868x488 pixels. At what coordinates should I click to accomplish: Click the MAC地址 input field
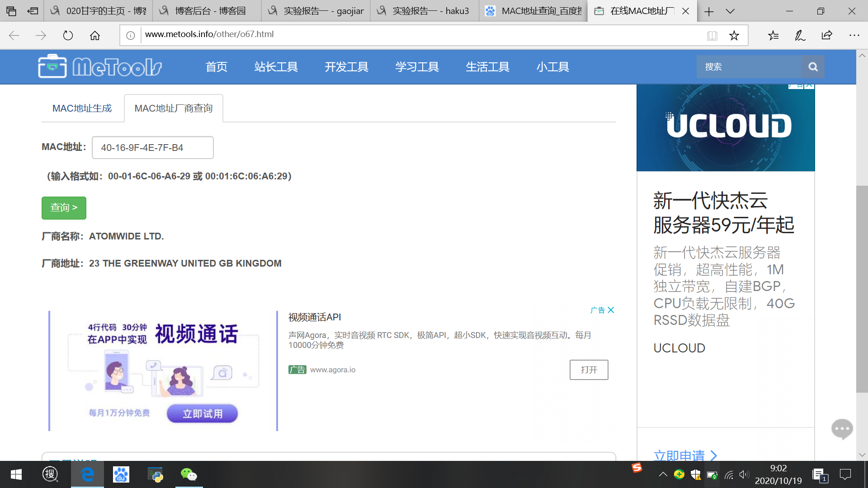coord(152,148)
